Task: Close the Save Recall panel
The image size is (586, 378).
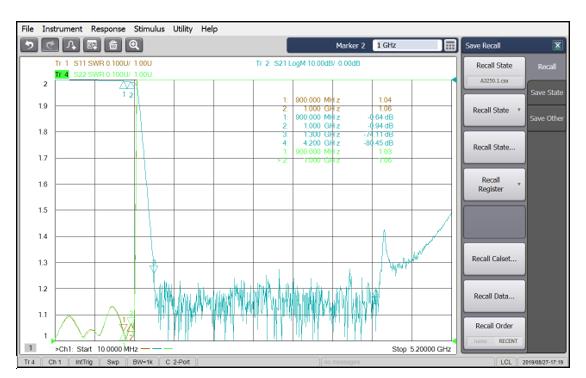Action: (557, 46)
